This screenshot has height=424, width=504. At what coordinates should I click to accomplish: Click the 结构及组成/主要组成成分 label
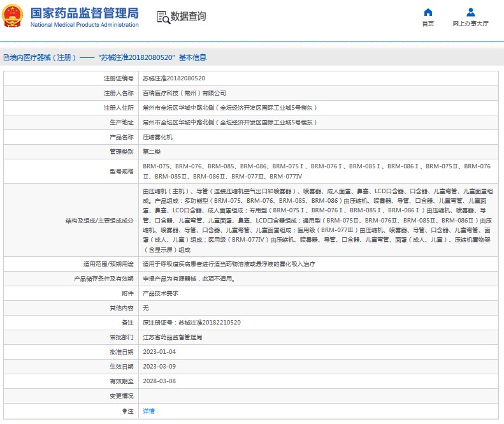click(99, 221)
